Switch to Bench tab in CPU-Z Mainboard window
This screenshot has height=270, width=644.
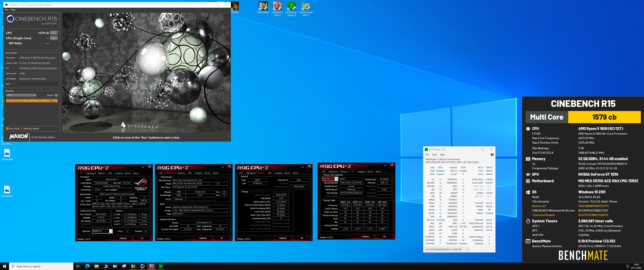[x=207, y=173]
